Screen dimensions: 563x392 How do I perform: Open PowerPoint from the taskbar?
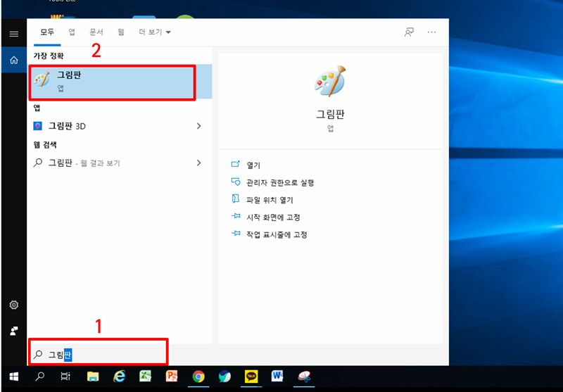coord(172,377)
